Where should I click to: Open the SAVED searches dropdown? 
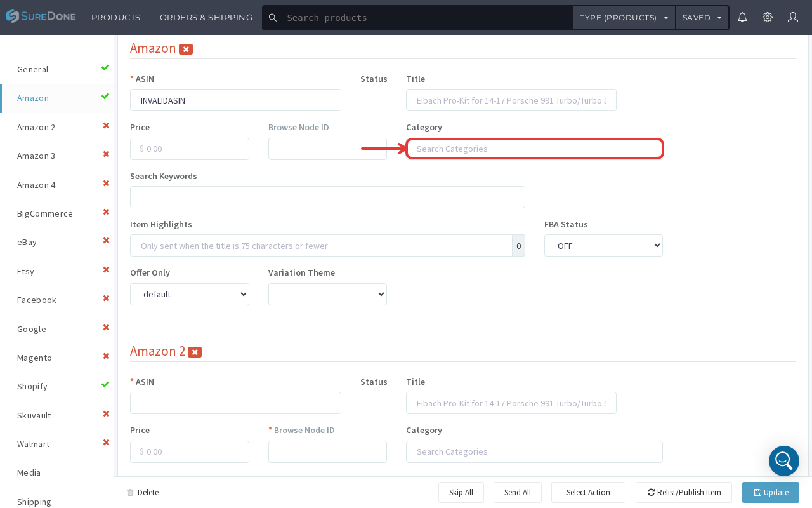702,18
